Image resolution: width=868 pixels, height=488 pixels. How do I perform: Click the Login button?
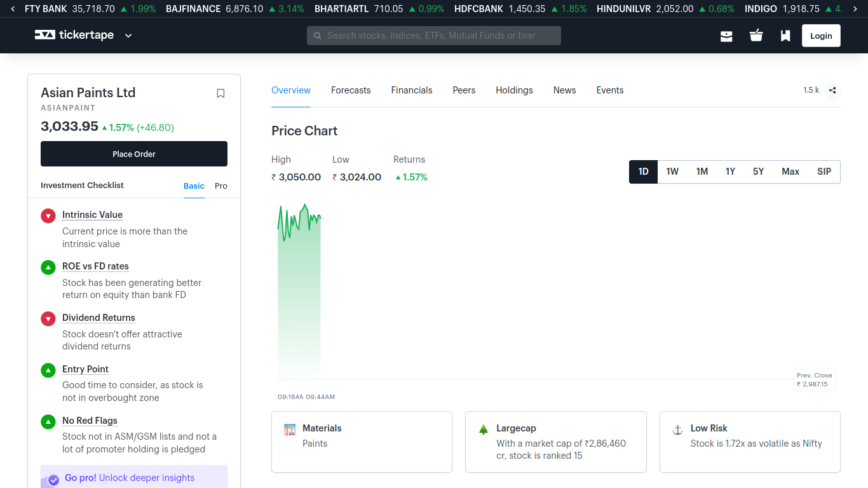821,36
